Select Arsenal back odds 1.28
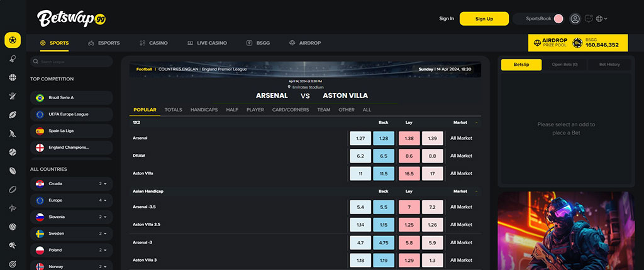This screenshot has height=270, width=644. [384, 138]
